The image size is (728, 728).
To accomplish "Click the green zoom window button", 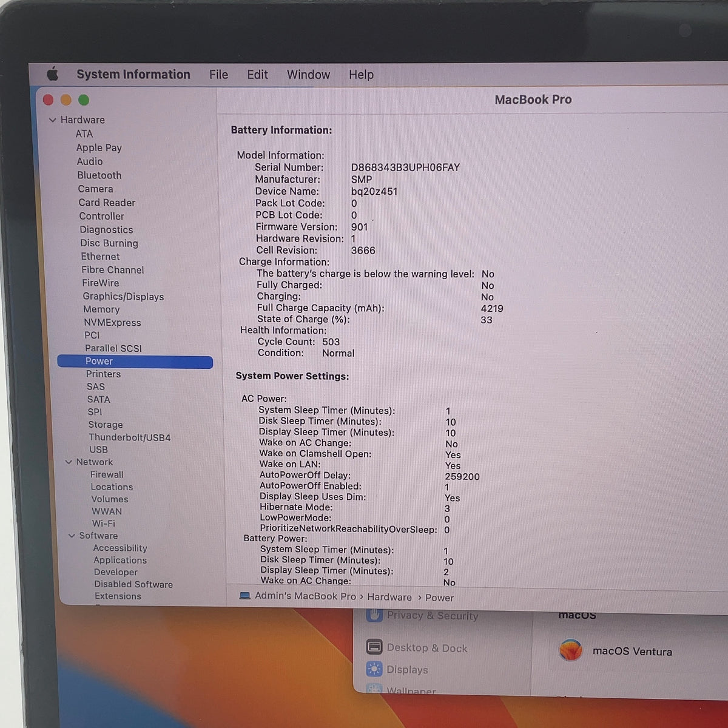I will pos(84,100).
